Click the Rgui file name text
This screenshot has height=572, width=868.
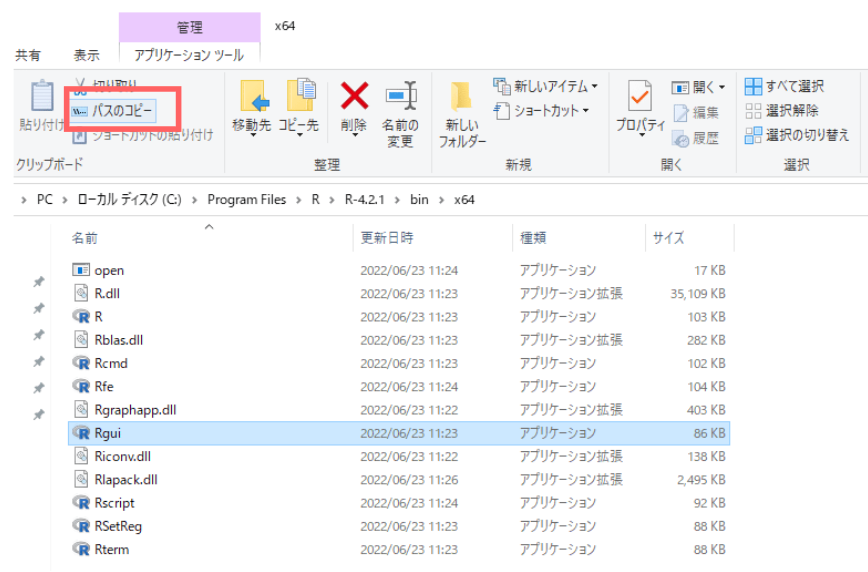[x=107, y=433]
